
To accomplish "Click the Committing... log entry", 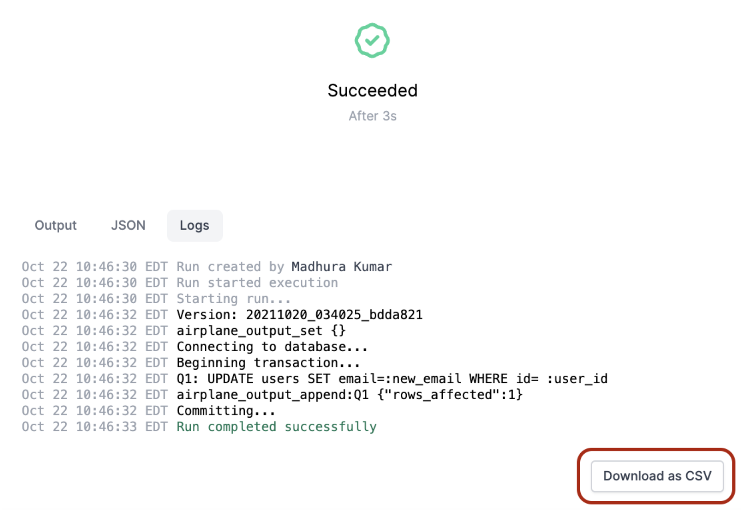I will 149,411.
